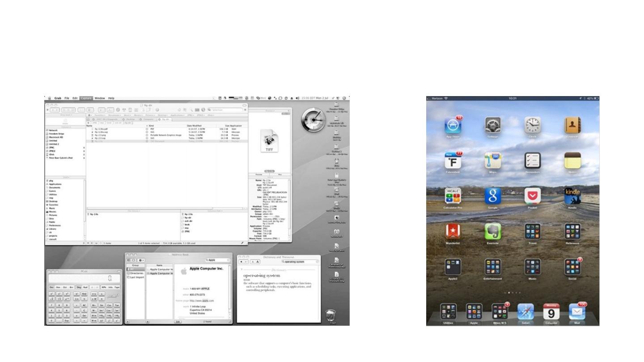Click the Edit button in Address Book
Viewport: 644px width, 362px height.
tap(178, 322)
